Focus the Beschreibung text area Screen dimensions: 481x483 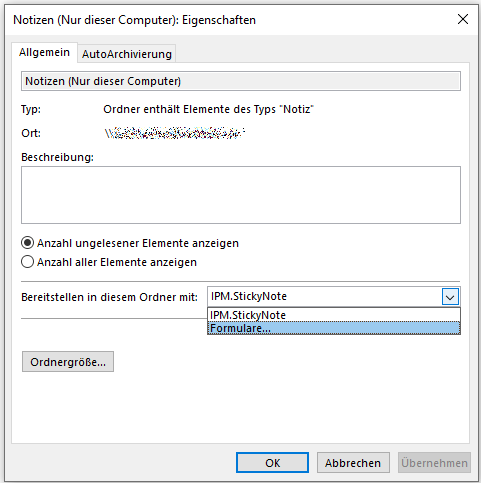(x=241, y=195)
